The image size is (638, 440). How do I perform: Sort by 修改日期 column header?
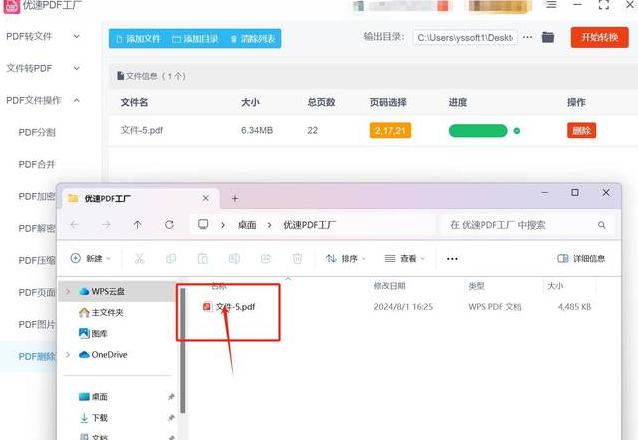[389, 286]
